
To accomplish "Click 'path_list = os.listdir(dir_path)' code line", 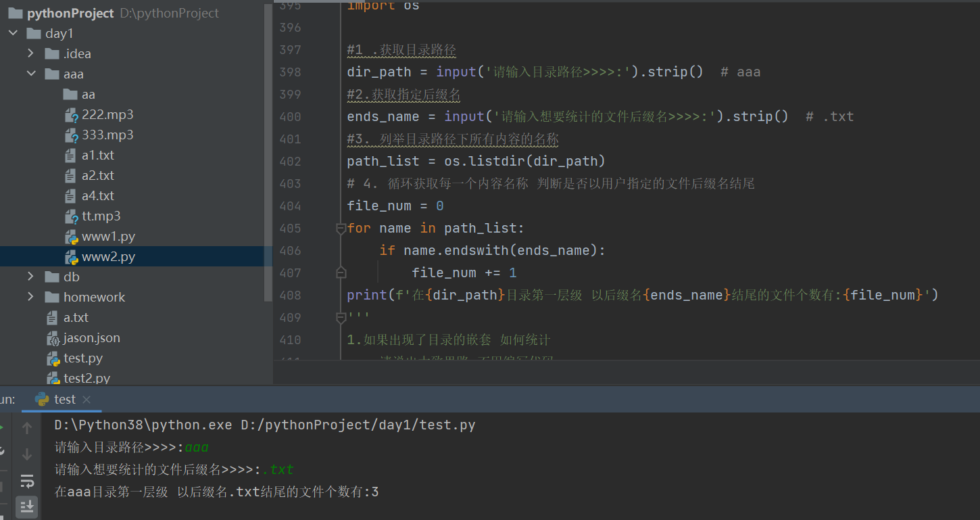I will (x=476, y=162).
